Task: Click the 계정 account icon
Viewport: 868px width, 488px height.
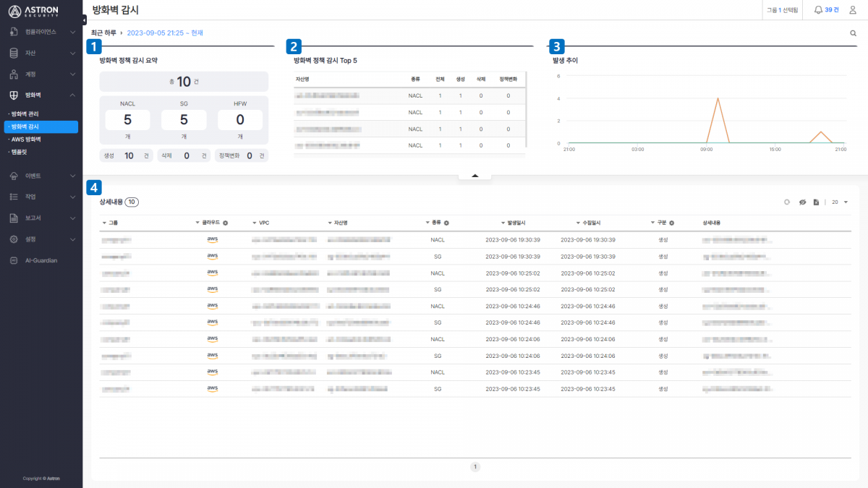Action: coord(14,74)
